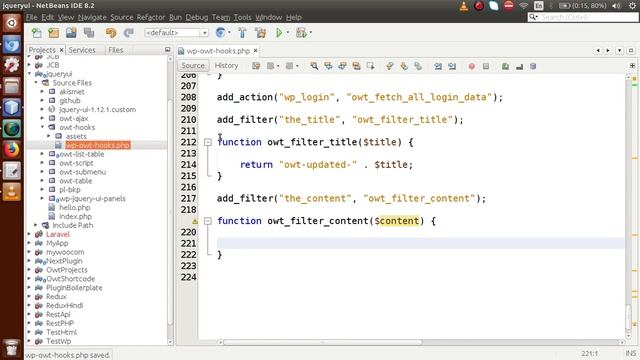Screen dimensions: 640x360
Task: Open the Refactor menu
Action: 151,17
